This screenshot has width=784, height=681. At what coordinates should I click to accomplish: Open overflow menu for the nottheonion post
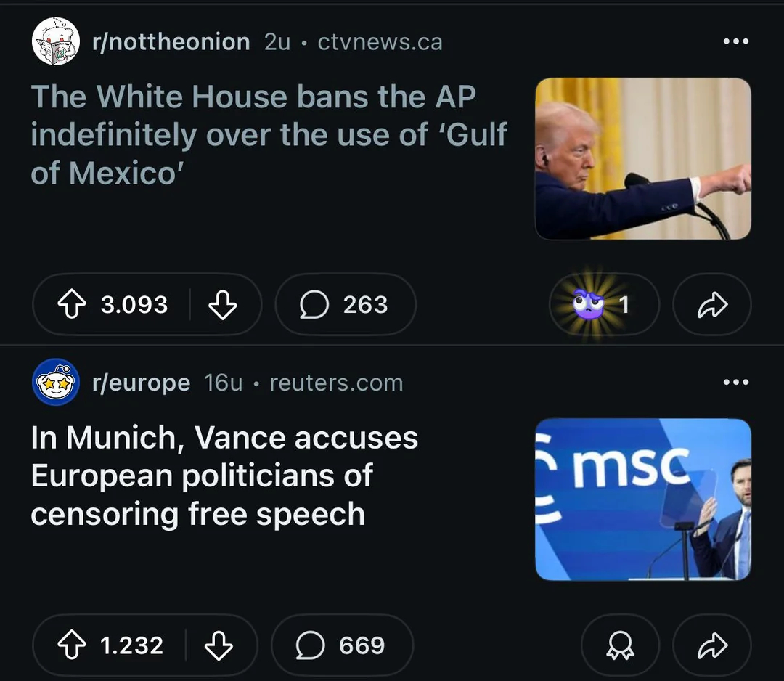click(735, 42)
